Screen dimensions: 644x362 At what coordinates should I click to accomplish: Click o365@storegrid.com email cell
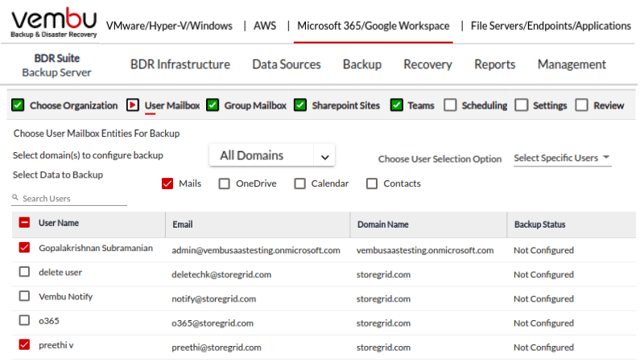[213, 323]
